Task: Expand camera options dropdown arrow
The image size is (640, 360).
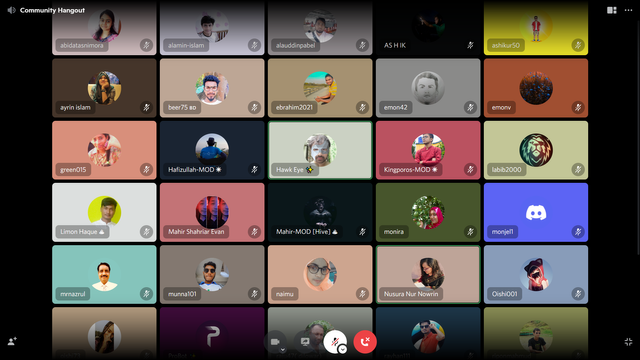Action: (x=282, y=350)
